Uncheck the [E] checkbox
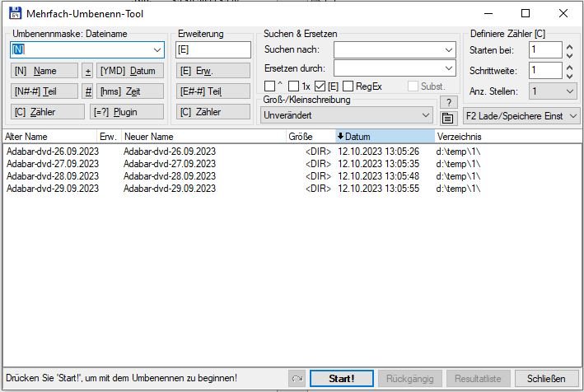Image resolution: width=584 pixels, height=392 pixels. 320,86
